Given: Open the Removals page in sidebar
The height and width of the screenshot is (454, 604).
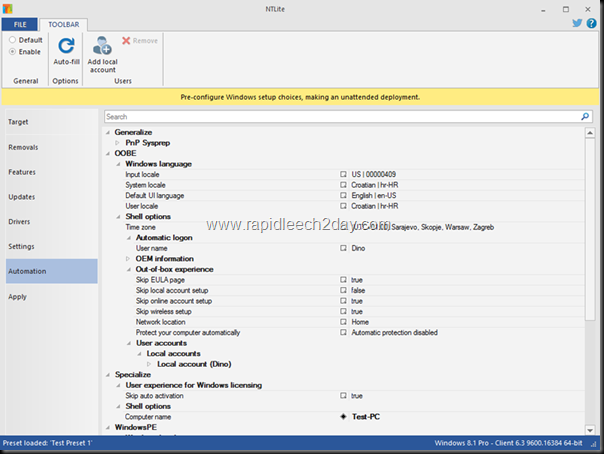Looking at the screenshot, I should 52,147.
